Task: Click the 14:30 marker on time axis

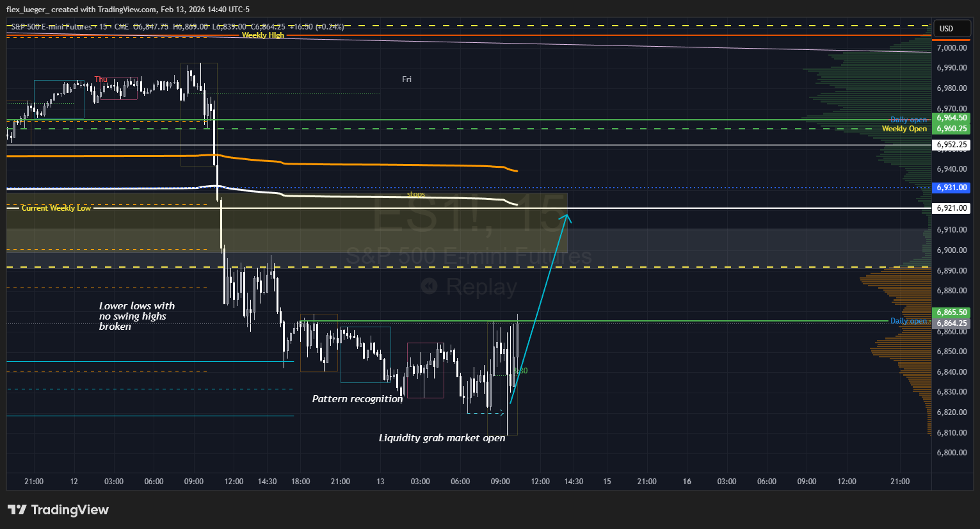Action: 267,482
